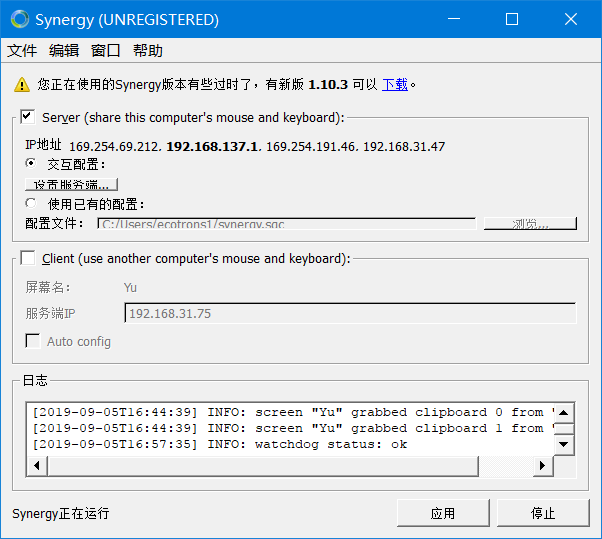Minimize the Synergy window
Image resolution: width=602 pixels, height=539 pixels.
pyautogui.click(x=454, y=19)
